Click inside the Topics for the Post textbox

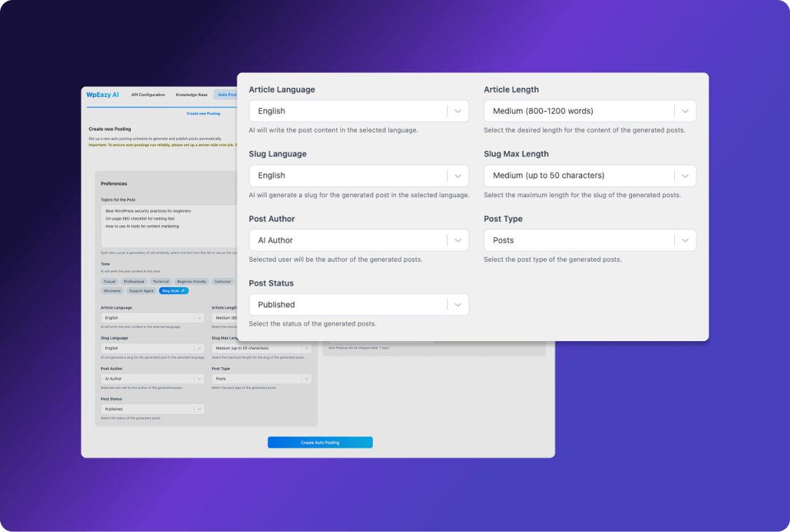pyautogui.click(x=169, y=225)
